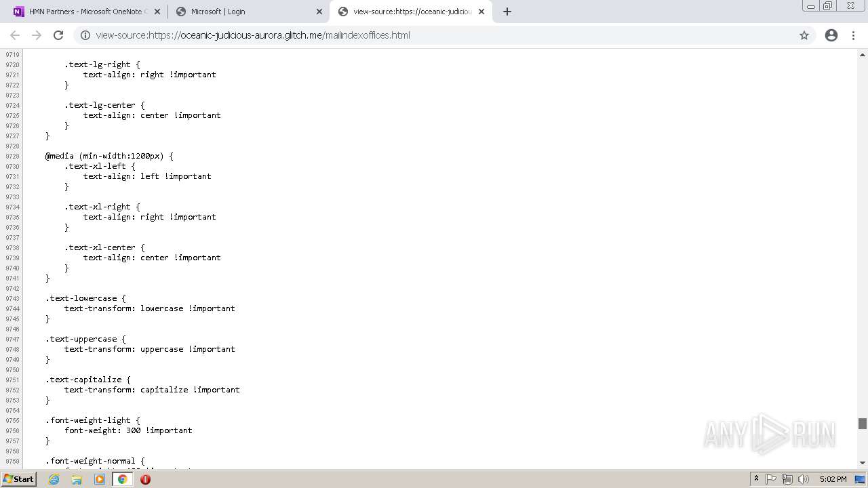868x488 pixels.
Task: Open volume speaker tray icon
Action: point(804,479)
